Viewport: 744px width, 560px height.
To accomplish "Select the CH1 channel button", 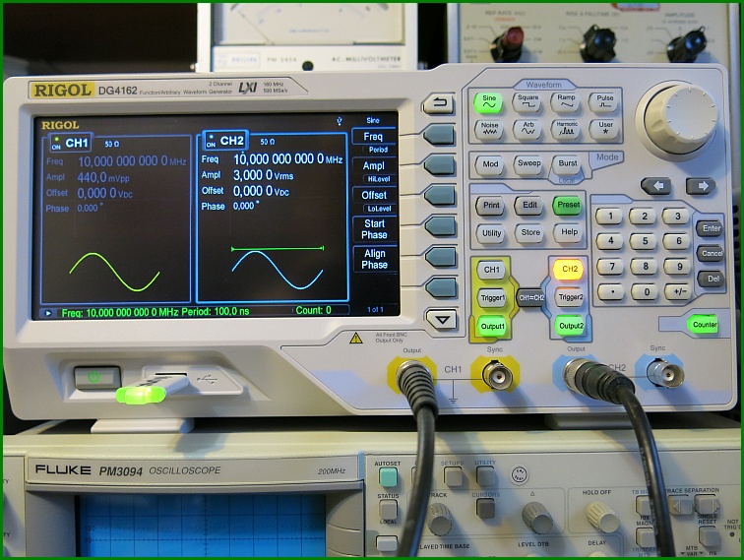I will pos(491,270).
